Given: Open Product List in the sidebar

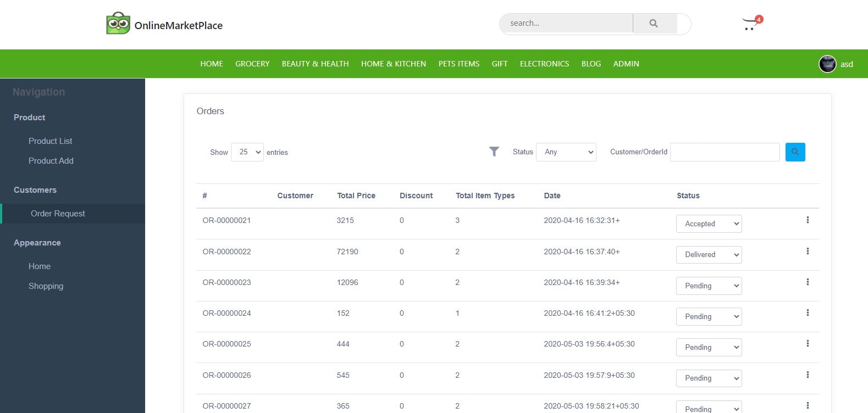Looking at the screenshot, I should point(51,141).
